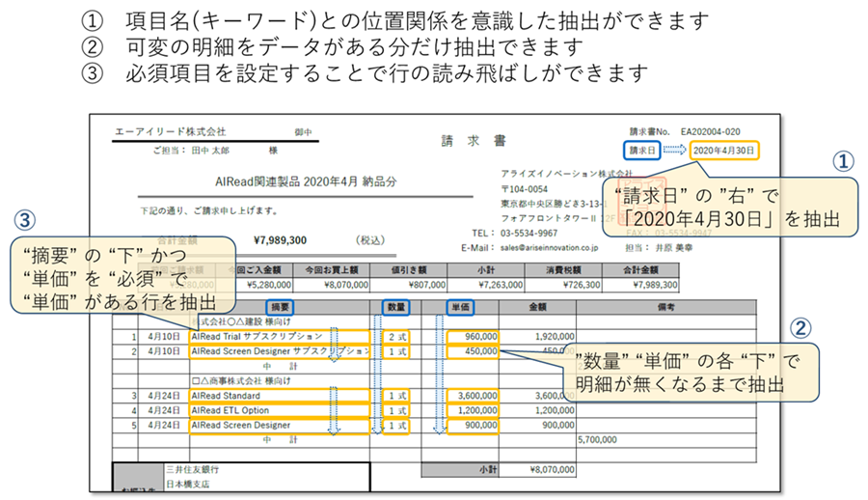Click date 4月24日 in row 3

click(x=164, y=396)
